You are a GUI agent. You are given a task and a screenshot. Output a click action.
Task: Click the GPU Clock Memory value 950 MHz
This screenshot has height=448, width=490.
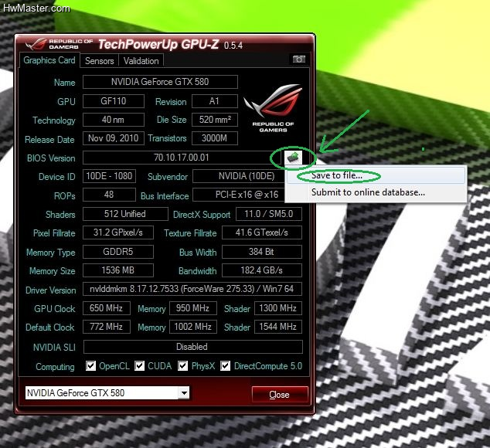click(x=192, y=308)
